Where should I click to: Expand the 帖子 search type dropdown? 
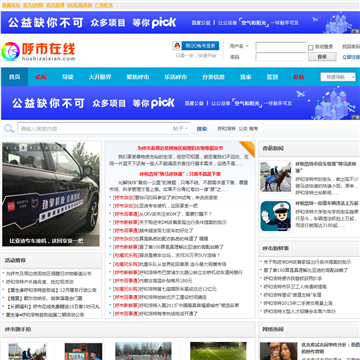[180, 129]
